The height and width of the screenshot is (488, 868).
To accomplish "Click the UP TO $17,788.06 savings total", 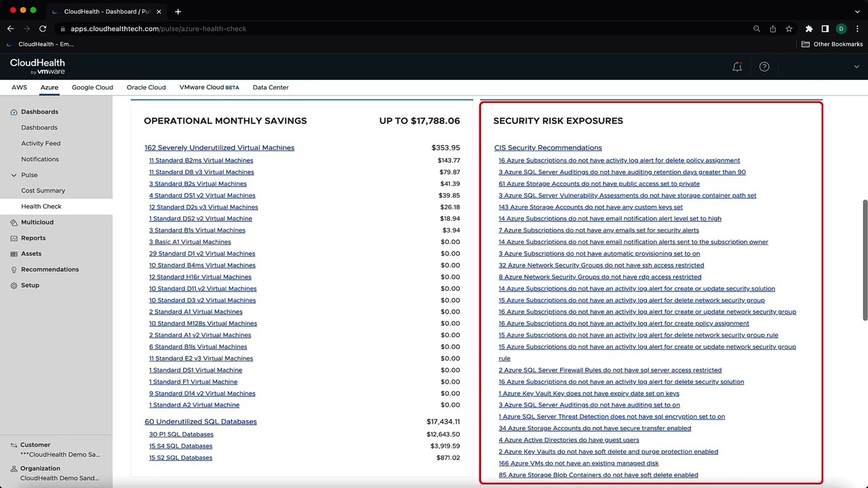I will coord(419,121).
